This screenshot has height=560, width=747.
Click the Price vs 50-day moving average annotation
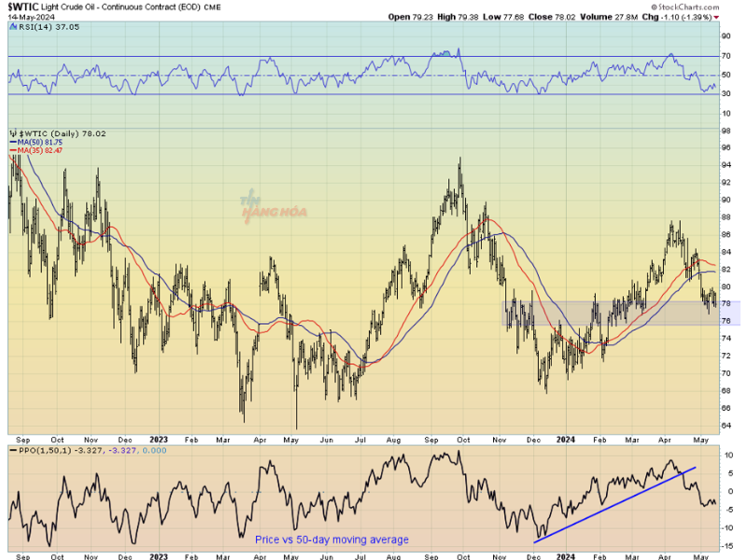click(x=331, y=539)
